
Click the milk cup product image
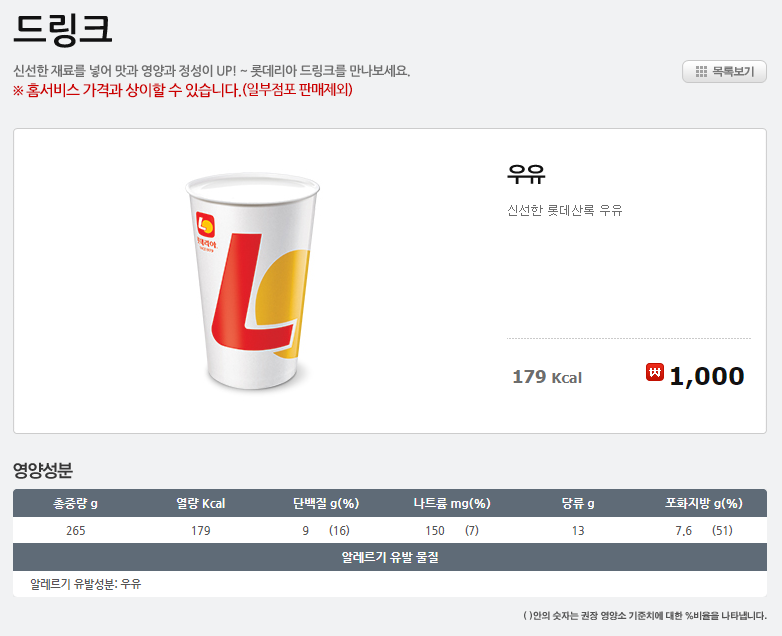pos(252,281)
